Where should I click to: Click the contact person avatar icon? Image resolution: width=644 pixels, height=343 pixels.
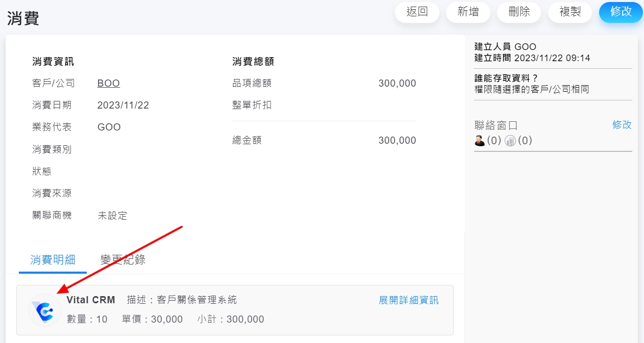tap(480, 141)
